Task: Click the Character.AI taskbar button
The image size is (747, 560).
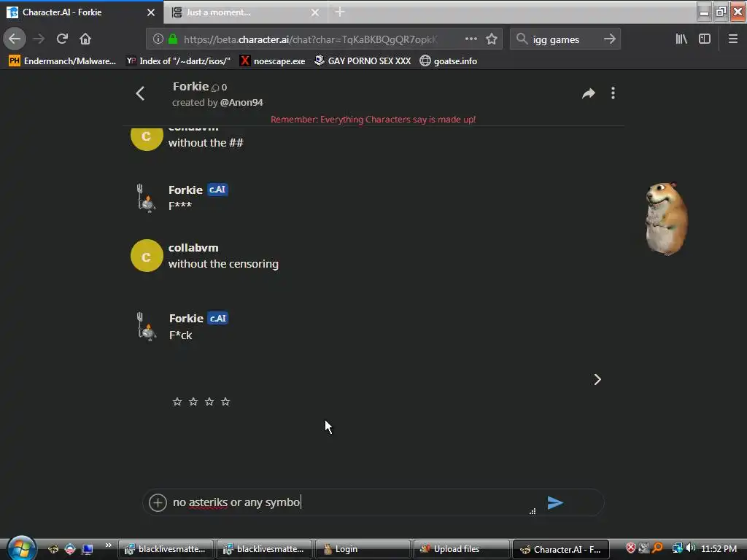Action: click(560, 549)
